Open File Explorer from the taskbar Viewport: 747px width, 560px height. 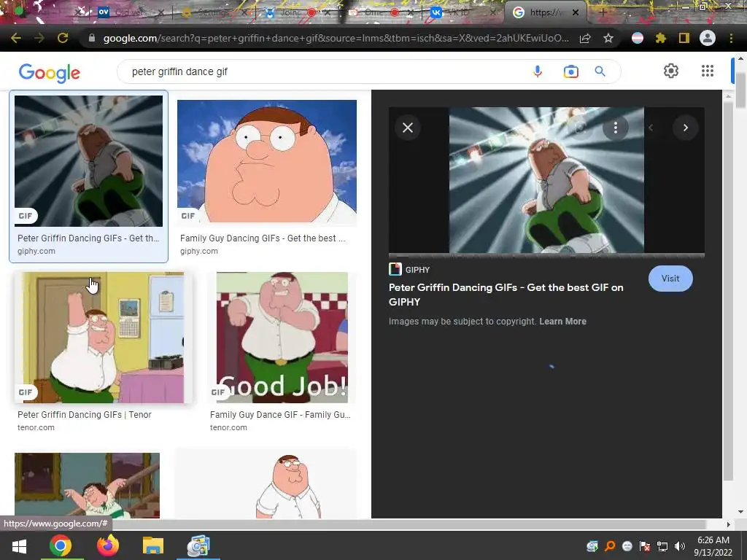153,545
